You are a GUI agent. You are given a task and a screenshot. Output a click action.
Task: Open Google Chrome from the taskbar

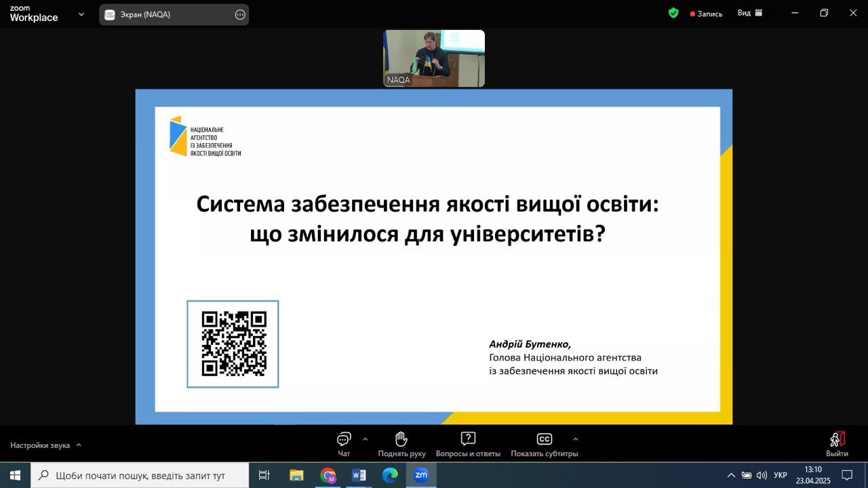328,475
